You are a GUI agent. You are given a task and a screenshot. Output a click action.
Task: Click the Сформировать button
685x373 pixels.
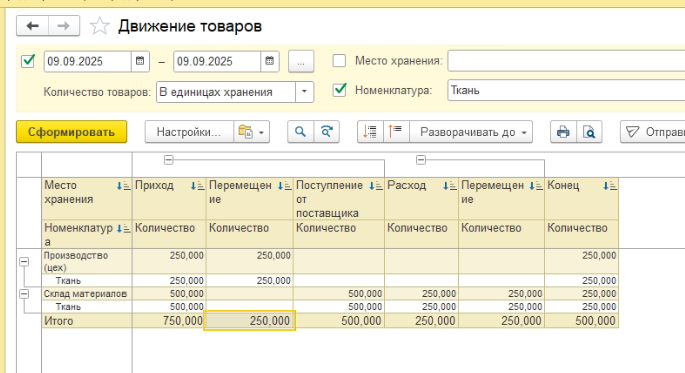click(x=72, y=132)
